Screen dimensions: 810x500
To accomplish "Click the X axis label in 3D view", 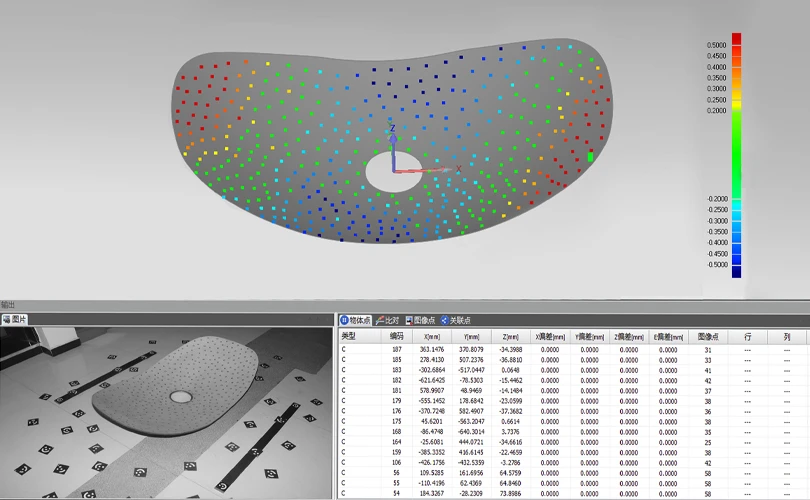I will point(458,169).
